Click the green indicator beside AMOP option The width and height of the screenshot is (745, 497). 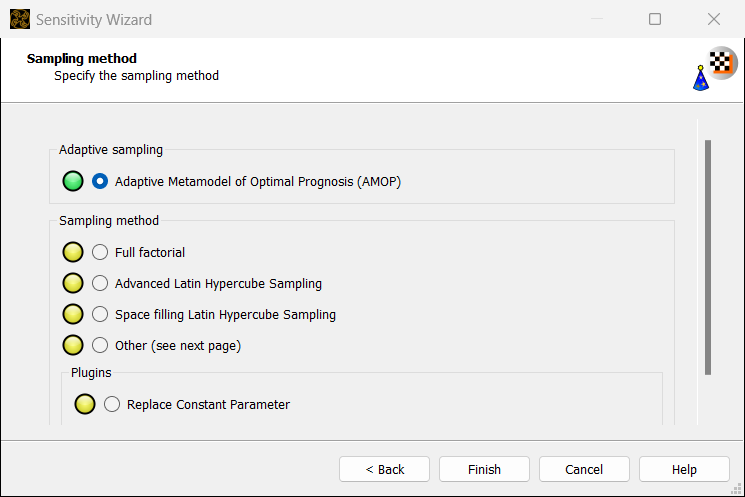coord(73,181)
